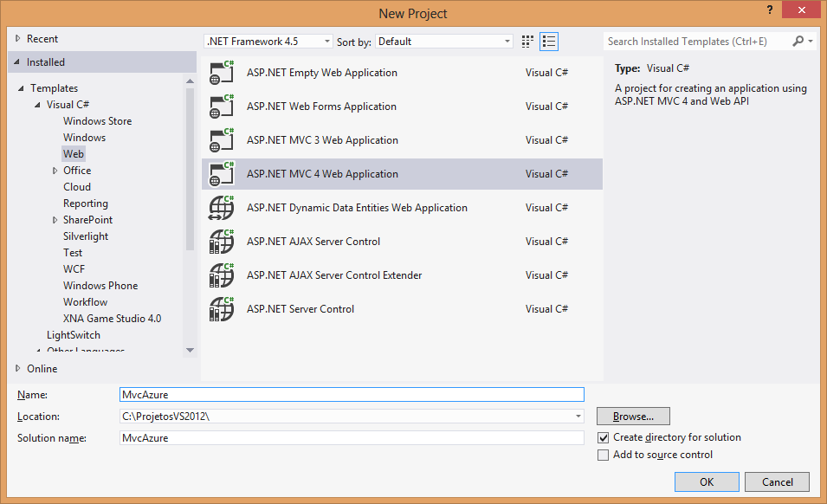Select XNA Game Studio 4.0 category
827x504 pixels.
112,319
